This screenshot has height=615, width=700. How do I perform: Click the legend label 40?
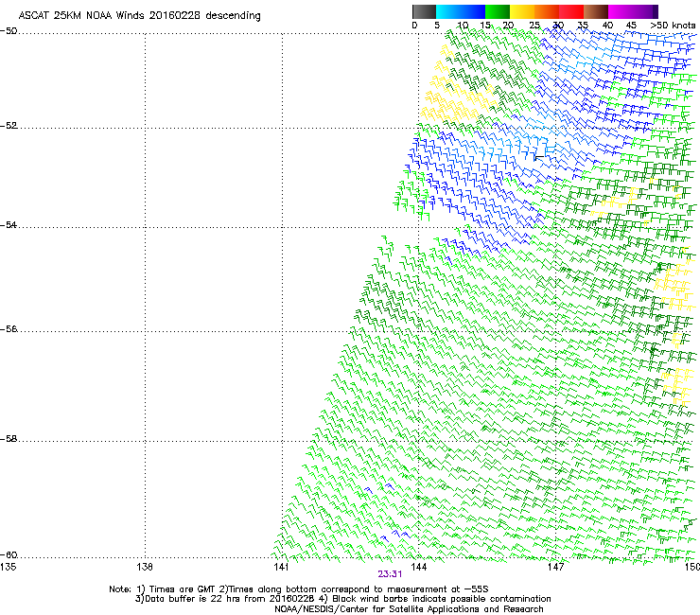[x=607, y=26]
